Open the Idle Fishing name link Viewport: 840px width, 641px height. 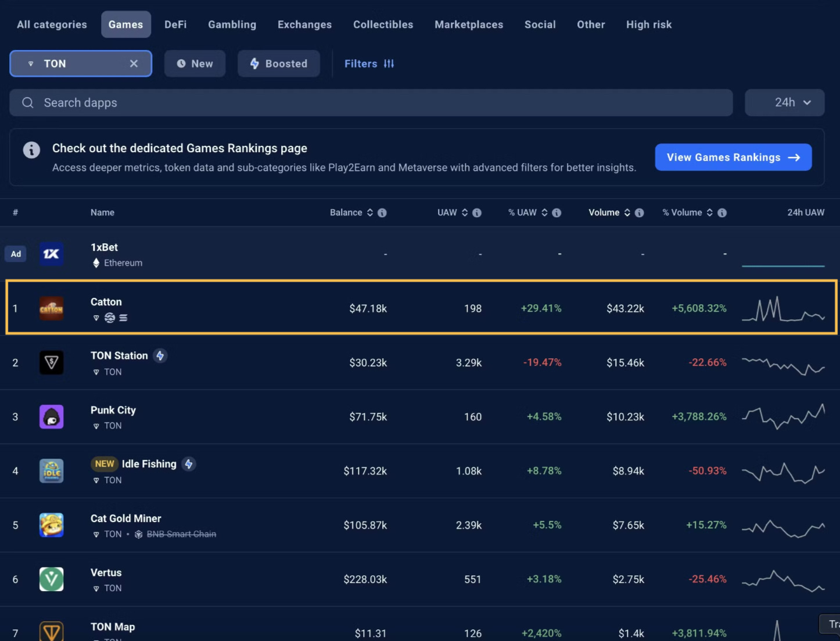click(149, 464)
